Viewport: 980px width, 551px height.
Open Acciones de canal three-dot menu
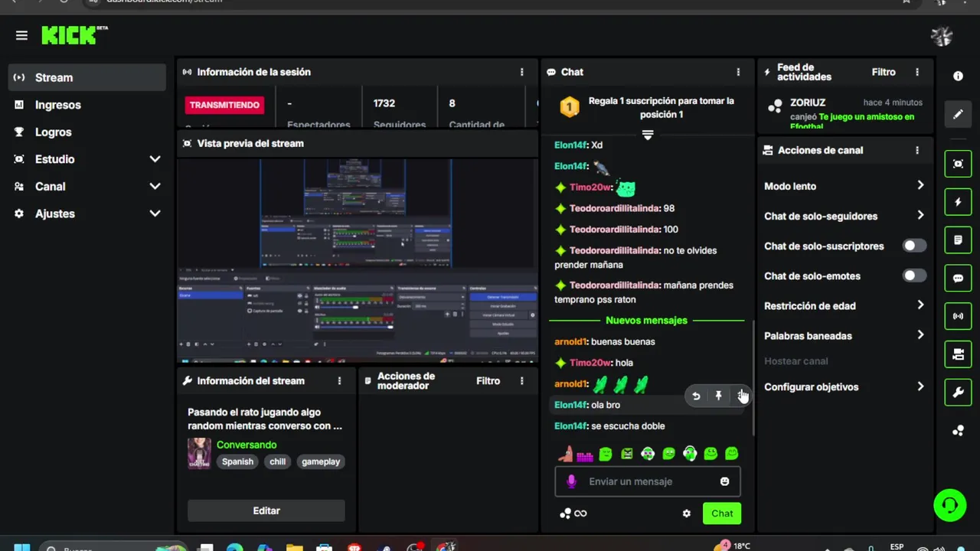917,150
